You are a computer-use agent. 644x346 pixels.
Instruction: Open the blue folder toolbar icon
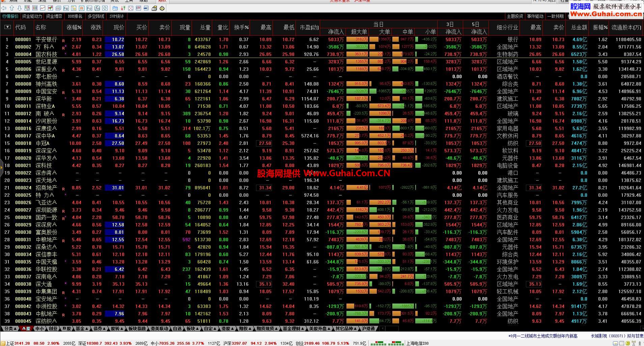point(115,8)
